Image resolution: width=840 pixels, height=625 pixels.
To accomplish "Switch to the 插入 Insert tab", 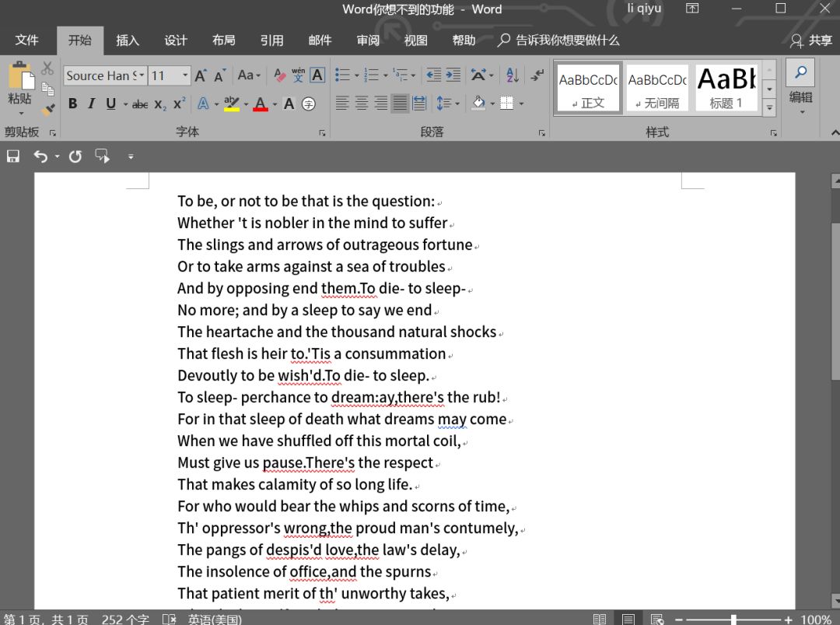I will (x=128, y=40).
